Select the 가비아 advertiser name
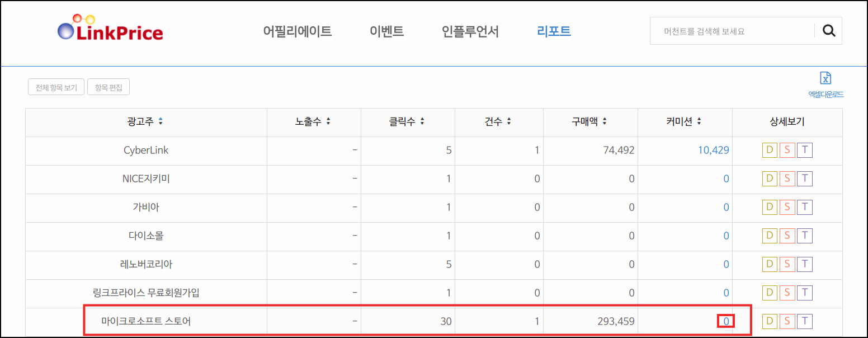 (146, 208)
